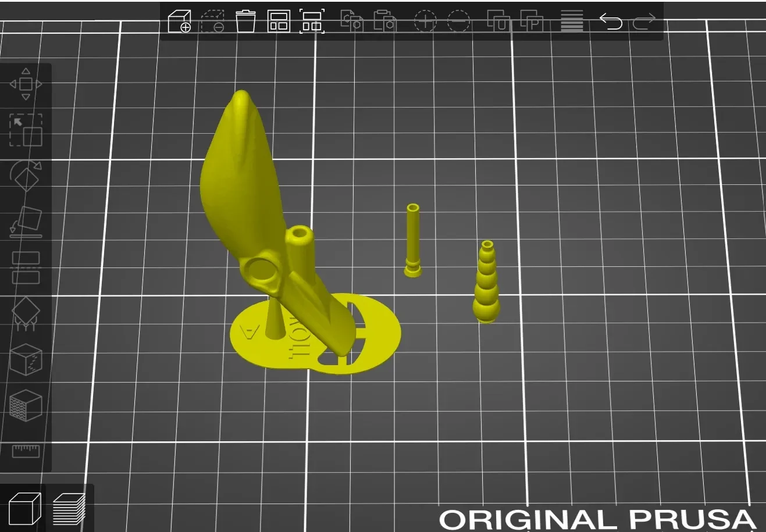This screenshot has height=532, width=766.
Task: Open the Cut tool
Action: click(26, 267)
